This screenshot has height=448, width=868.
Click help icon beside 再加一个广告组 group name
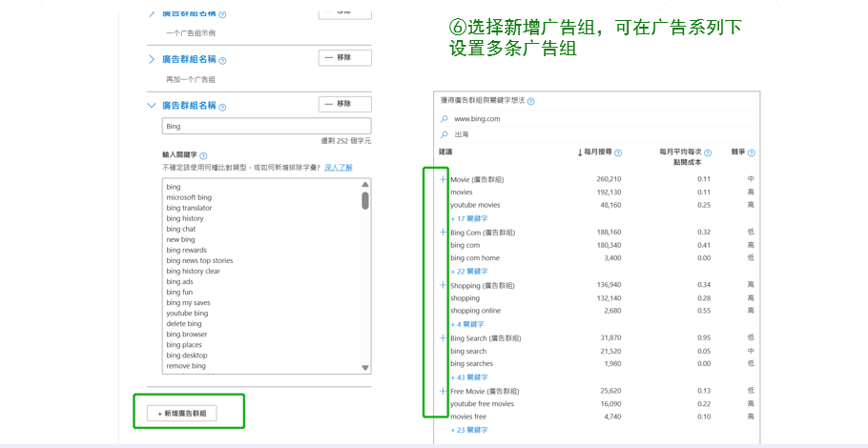(x=222, y=60)
